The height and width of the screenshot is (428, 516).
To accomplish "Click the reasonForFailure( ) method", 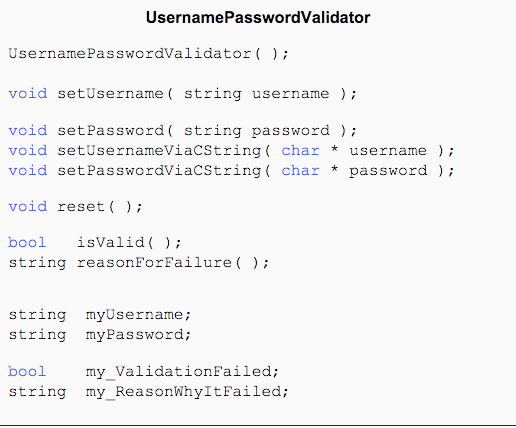I will point(173,263).
